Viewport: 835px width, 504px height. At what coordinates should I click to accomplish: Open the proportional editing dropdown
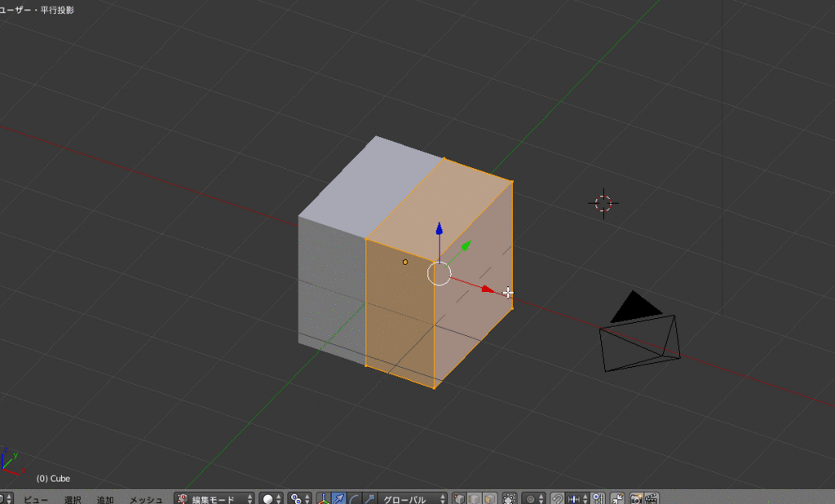click(533, 499)
